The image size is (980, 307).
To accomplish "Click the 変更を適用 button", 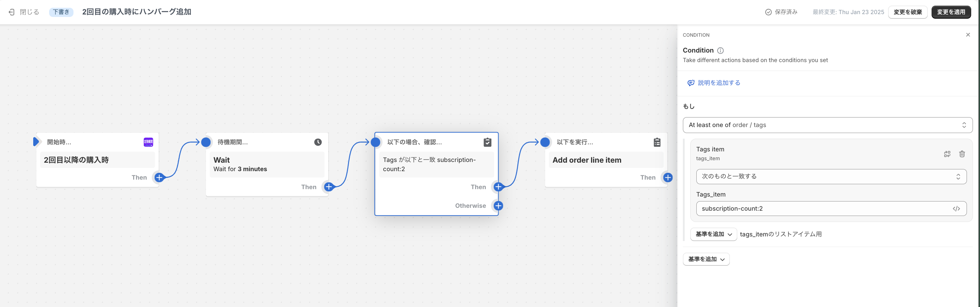I will click(x=951, y=12).
